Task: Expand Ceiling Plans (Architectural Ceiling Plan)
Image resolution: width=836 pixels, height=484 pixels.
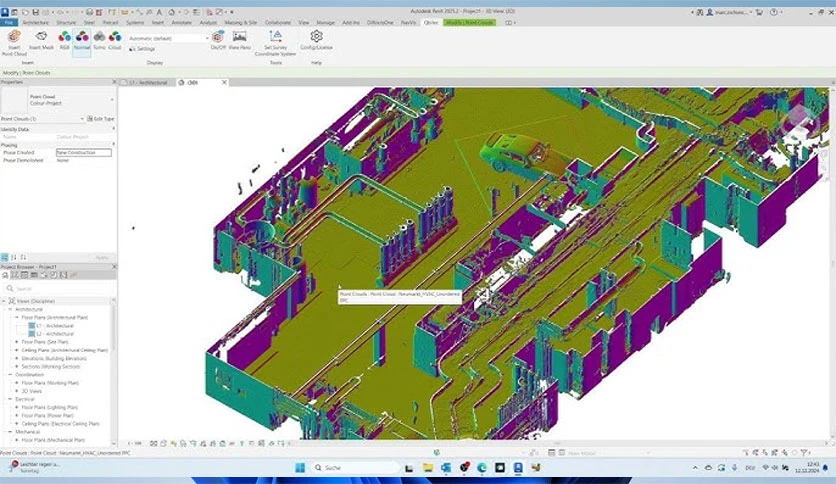Action: [x=17, y=350]
